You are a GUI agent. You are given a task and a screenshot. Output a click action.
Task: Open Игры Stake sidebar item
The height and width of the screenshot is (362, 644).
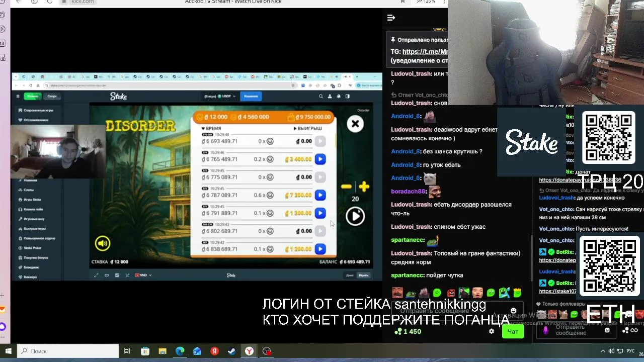pos(32,200)
